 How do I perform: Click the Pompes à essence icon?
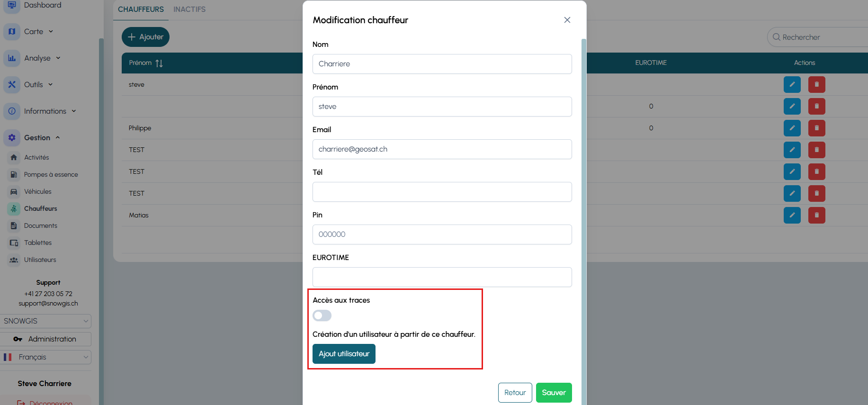14,175
